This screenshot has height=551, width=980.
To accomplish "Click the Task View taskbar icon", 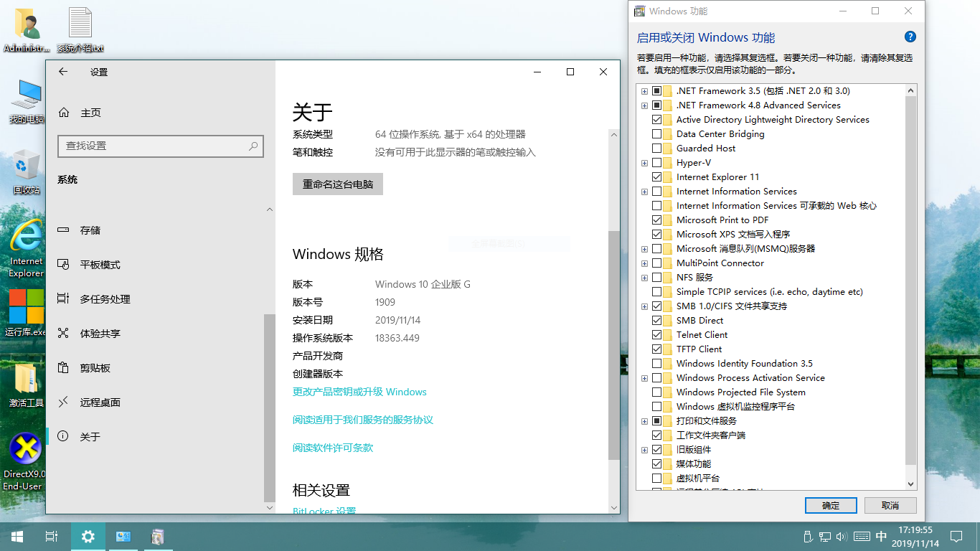I will 52,536.
